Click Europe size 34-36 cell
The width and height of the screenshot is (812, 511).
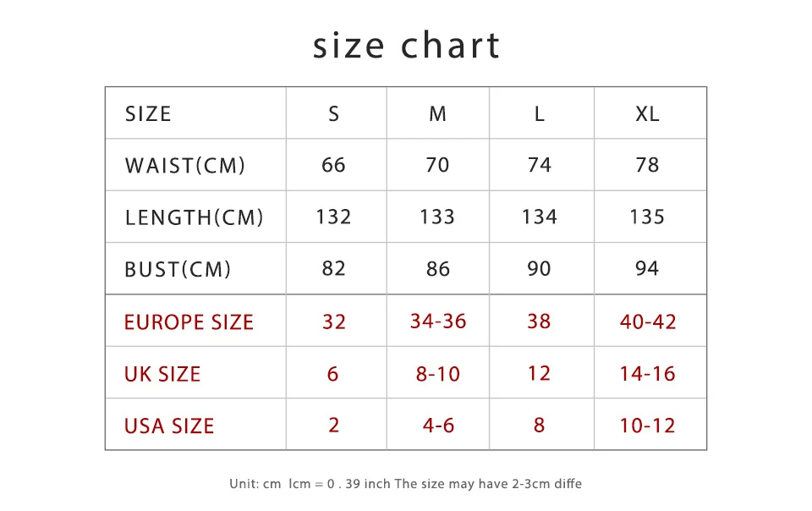pyautogui.click(x=438, y=321)
